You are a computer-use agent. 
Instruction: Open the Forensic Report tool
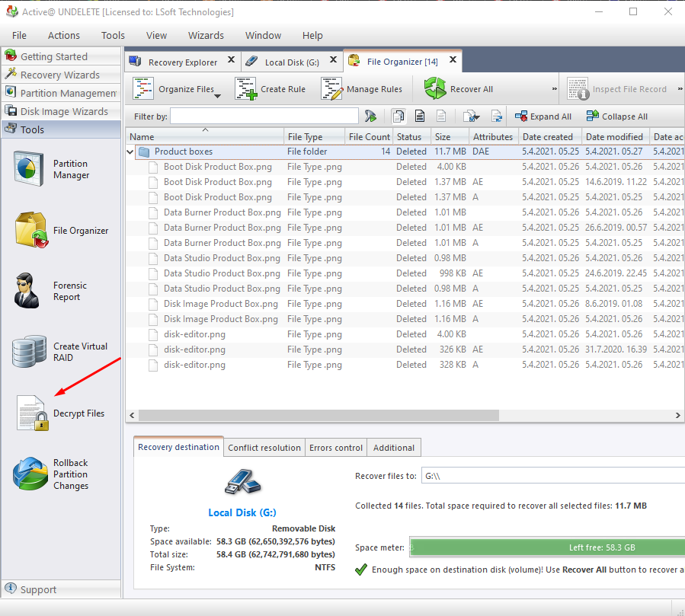pos(30,291)
